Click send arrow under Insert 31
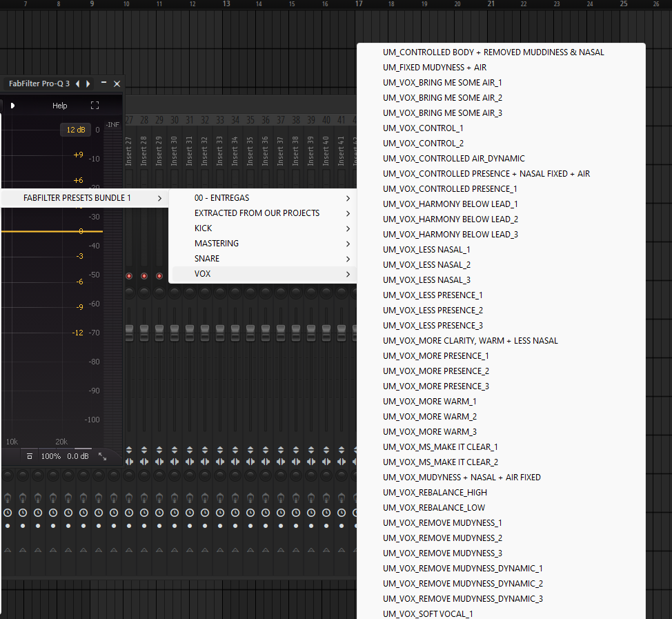The image size is (672, 619). (190, 550)
